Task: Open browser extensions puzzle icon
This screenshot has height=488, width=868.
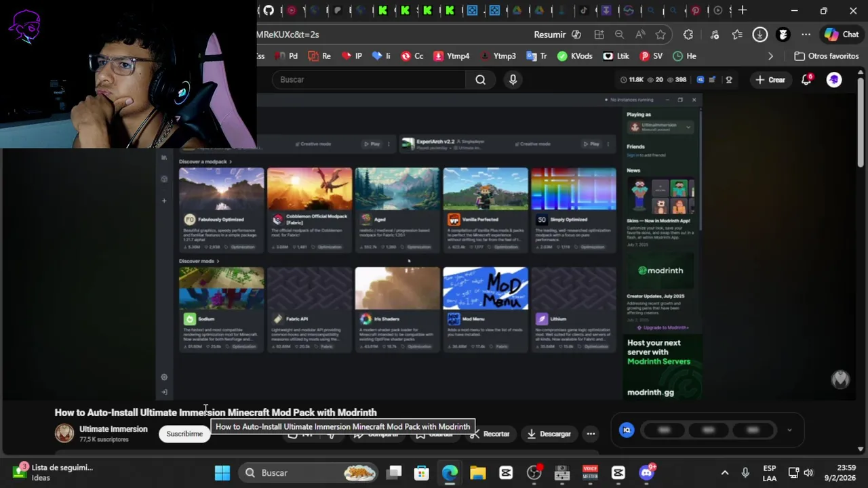Action: [x=688, y=35]
